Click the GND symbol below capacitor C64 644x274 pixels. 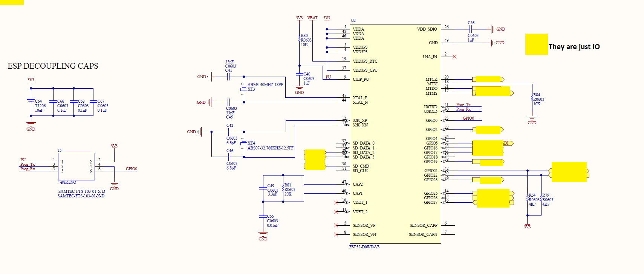pyautogui.click(x=31, y=126)
